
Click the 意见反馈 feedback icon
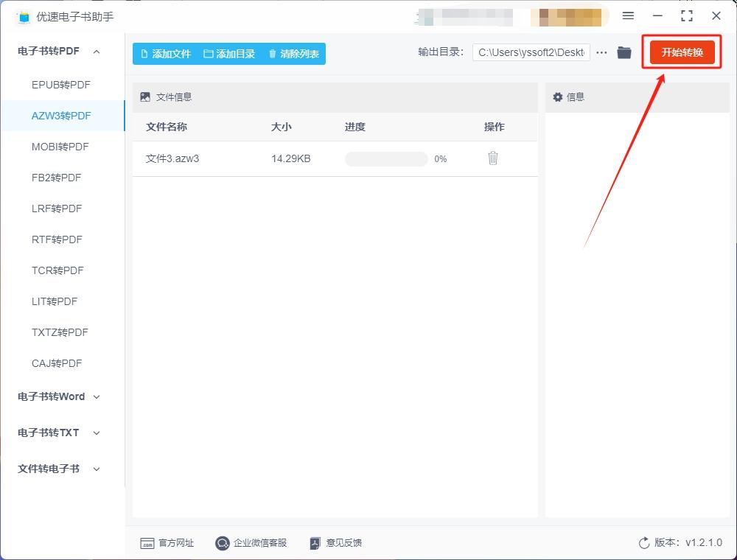(x=315, y=543)
